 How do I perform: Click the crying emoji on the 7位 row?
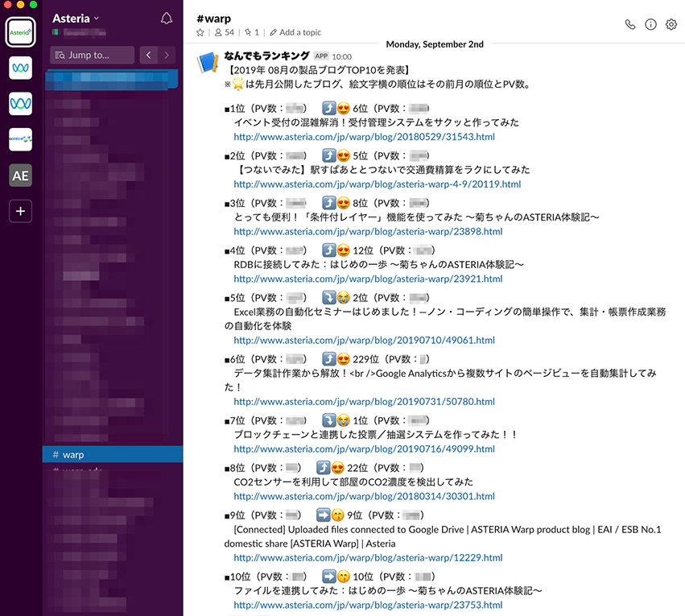344,420
